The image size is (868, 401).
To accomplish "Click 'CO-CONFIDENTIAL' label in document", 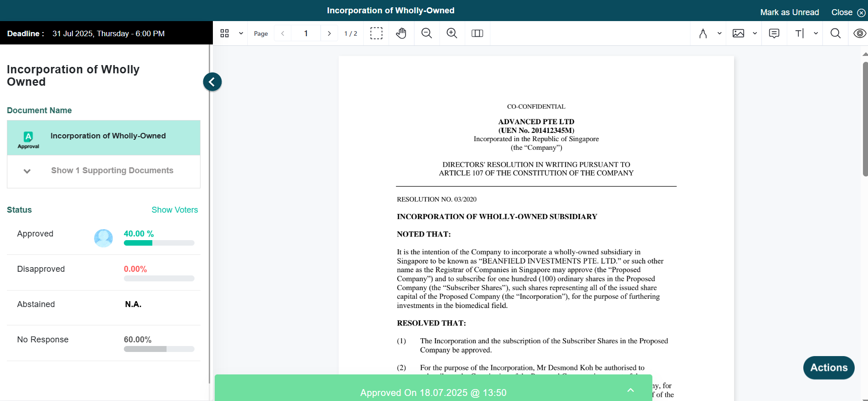I will click(x=536, y=106).
